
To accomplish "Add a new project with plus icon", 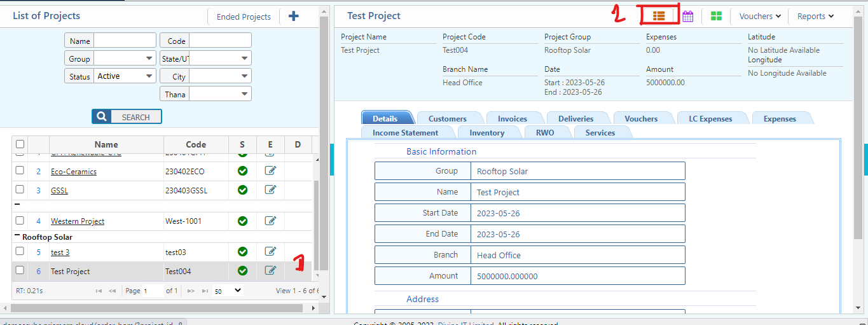I will 293,16.
